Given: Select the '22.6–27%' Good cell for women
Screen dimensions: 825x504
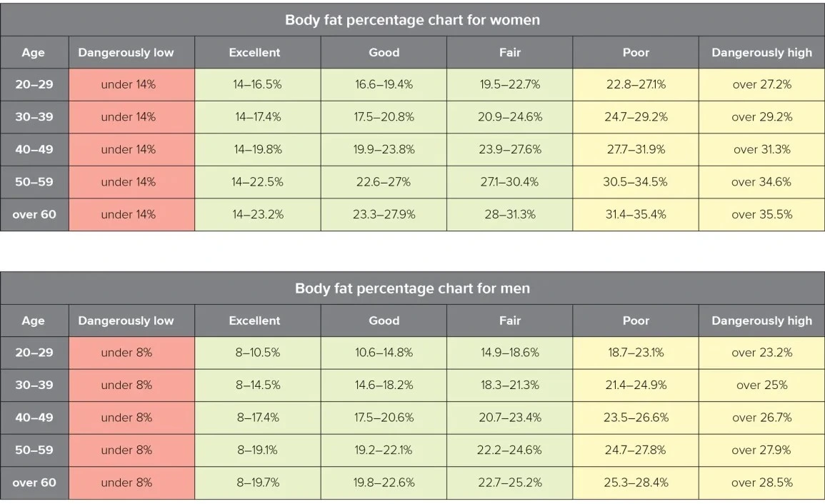Looking at the screenshot, I should pos(384,182).
